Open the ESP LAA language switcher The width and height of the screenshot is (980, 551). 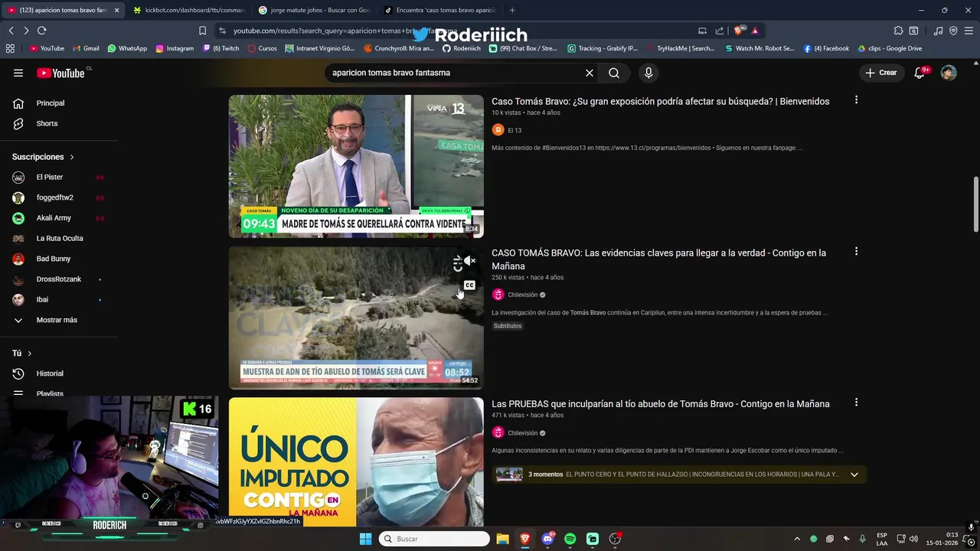pos(882,539)
